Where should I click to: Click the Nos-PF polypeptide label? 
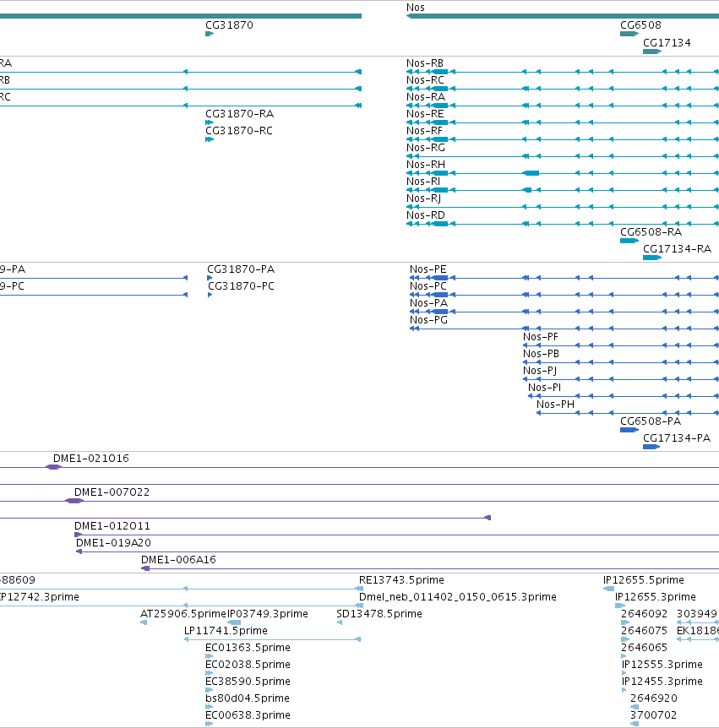[x=541, y=337]
